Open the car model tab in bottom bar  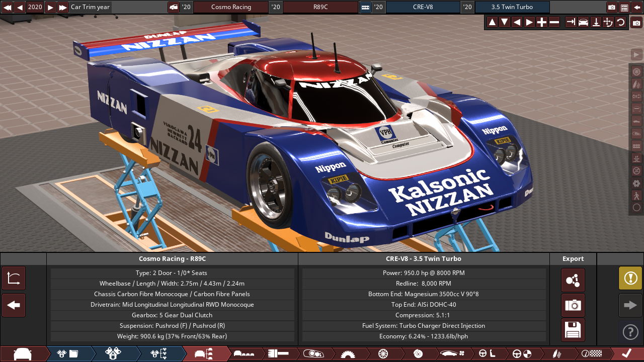pos(23,354)
